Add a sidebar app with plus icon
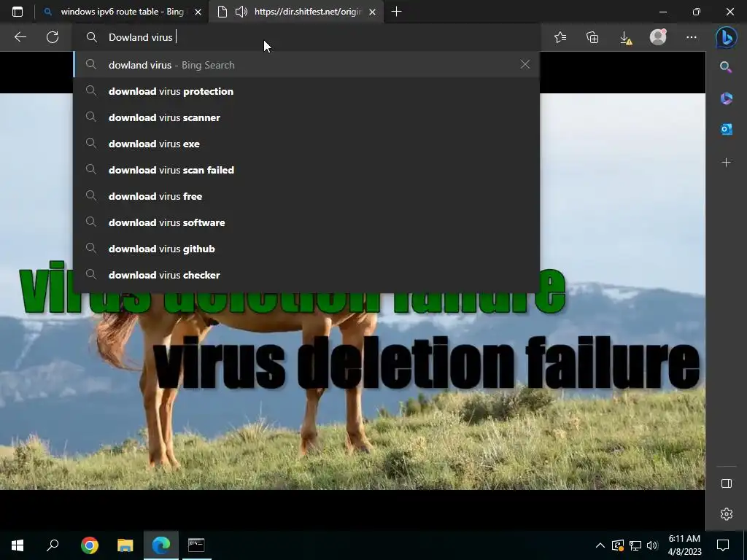The height and width of the screenshot is (560, 747). pos(726,163)
